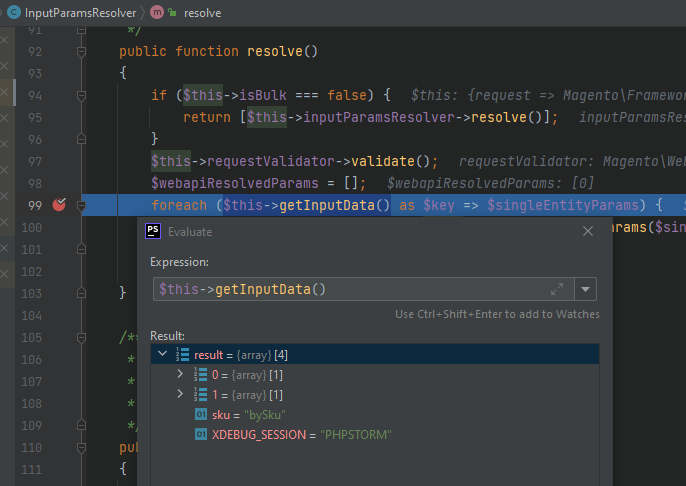
Task: Select the XDEBUG_SESSION = "PHPSTORM" row
Action: point(375,435)
